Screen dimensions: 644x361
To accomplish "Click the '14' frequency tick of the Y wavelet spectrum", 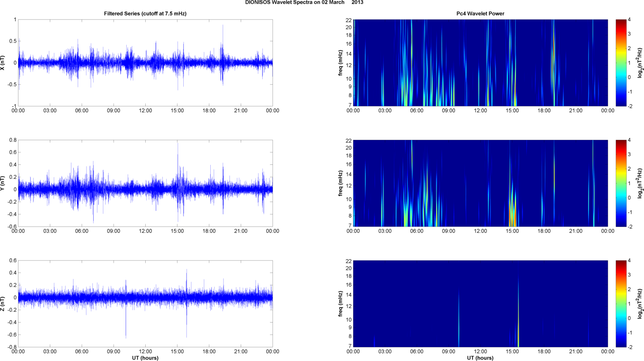I will [349, 175].
